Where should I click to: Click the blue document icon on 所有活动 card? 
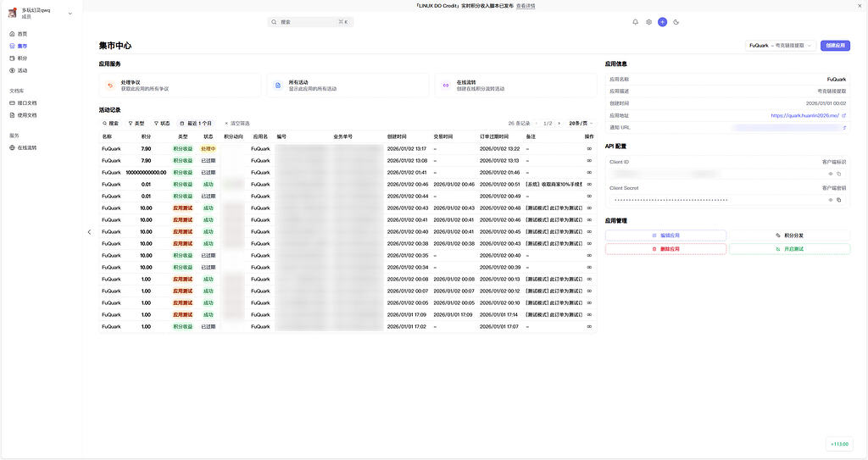[278, 86]
